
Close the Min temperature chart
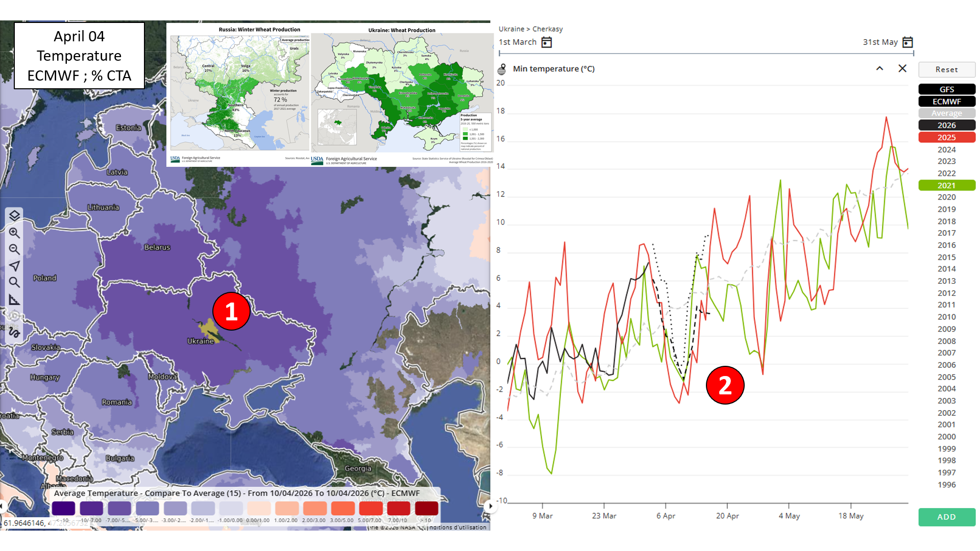pyautogui.click(x=902, y=68)
